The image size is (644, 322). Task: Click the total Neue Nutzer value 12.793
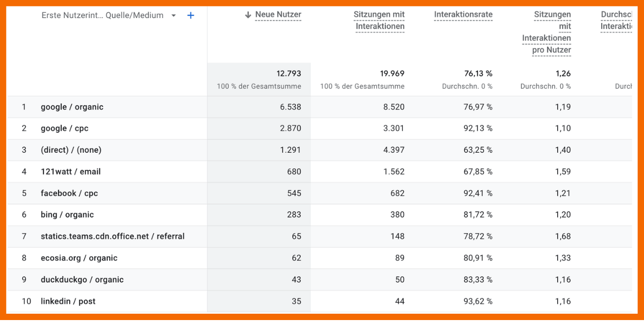tap(288, 74)
